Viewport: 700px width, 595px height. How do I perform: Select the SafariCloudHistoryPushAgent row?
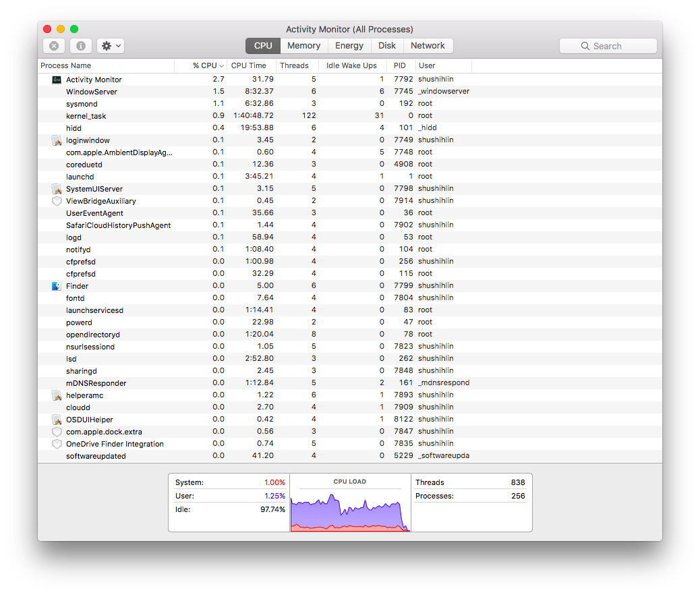(349, 225)
